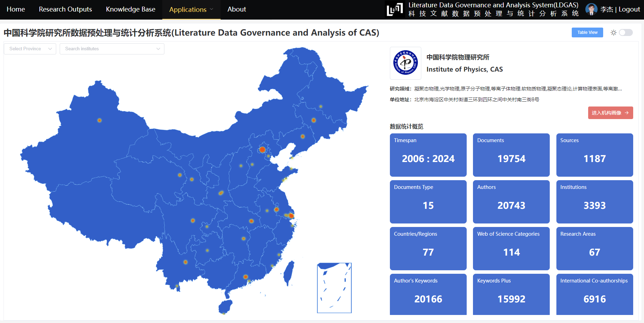644x323 pixels.
Task: Click the 进入机构画像 button
Action: 610,113
